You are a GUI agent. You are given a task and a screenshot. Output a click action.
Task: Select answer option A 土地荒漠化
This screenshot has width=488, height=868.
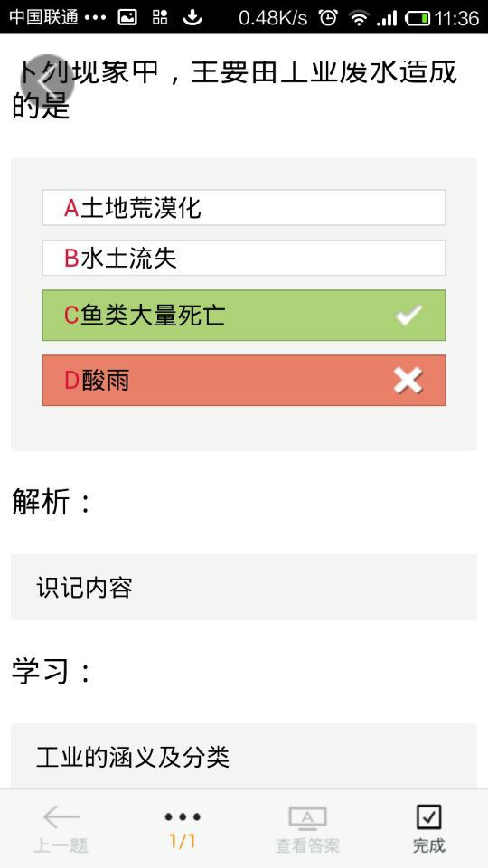[244, 208]
